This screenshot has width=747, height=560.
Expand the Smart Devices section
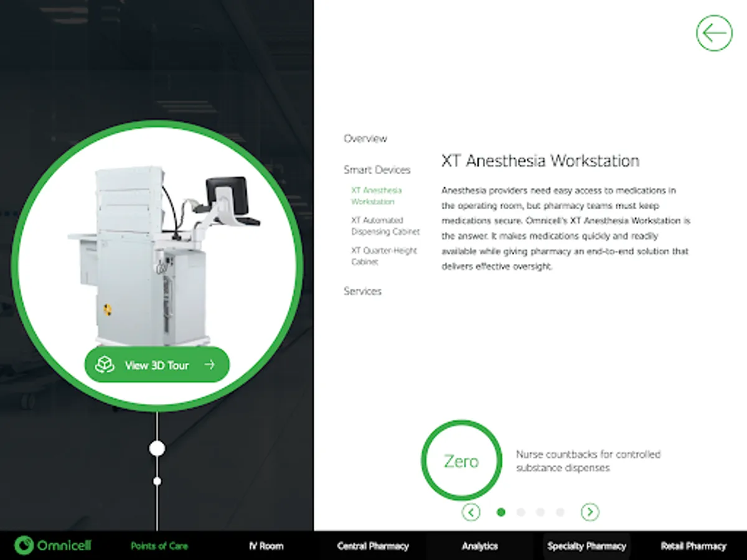pos(377,169)
